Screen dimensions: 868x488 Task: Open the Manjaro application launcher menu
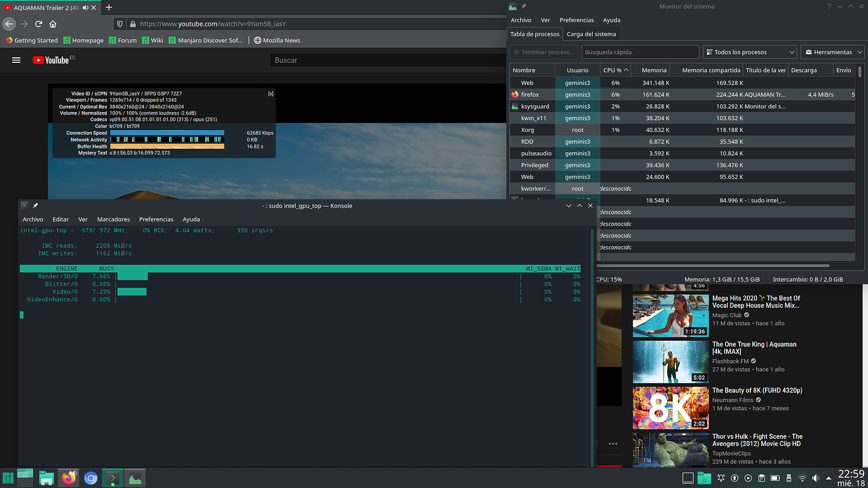pos(8,478)
